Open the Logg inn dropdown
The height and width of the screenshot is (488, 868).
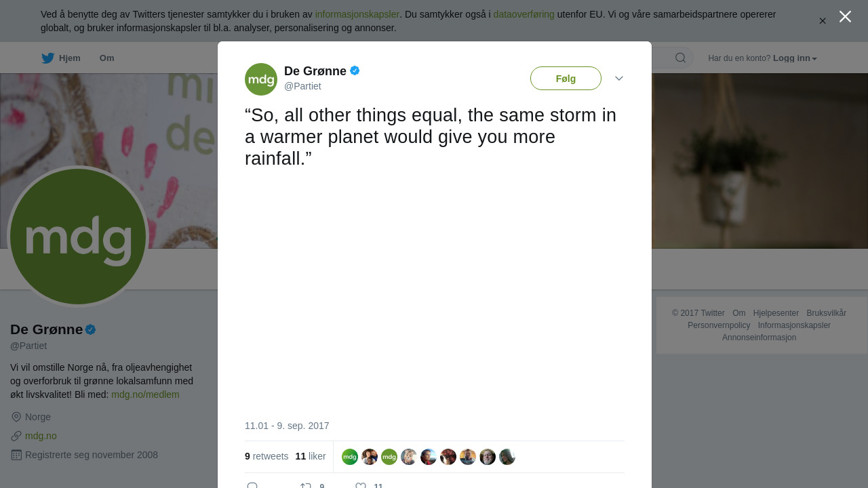coord(795,58)
